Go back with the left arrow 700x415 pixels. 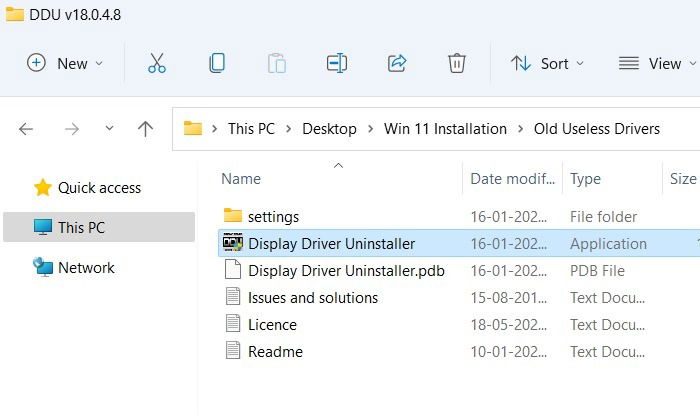(x=26, y=129)
